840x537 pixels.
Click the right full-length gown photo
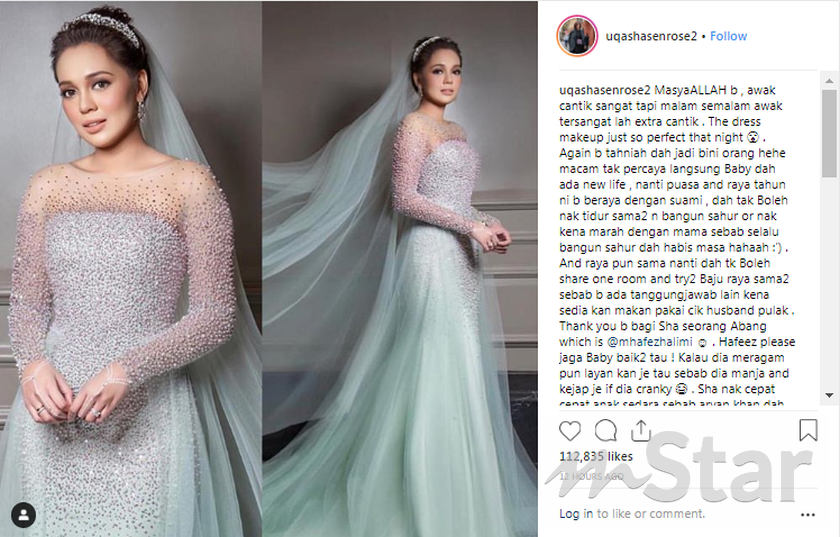[x=400, y=268]
